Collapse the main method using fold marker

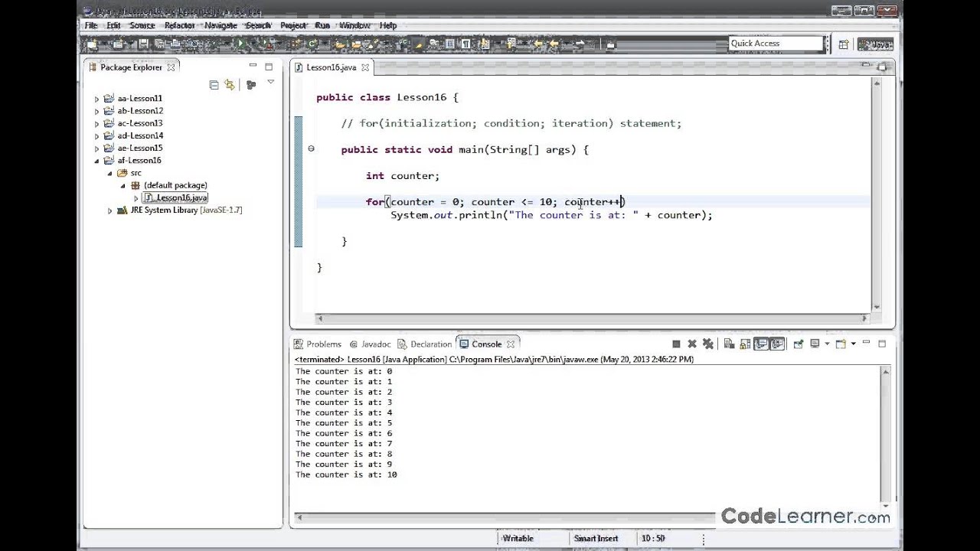[x=311, y=148]
